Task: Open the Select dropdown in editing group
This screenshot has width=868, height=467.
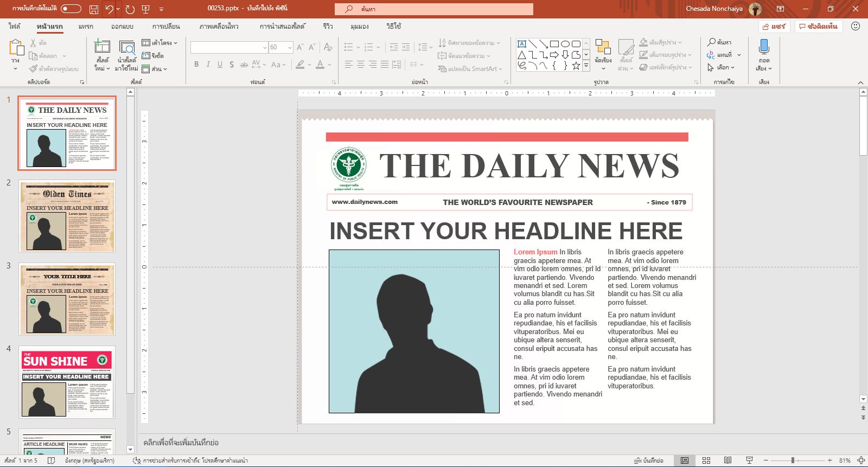Action: click(x=721, y=68)
